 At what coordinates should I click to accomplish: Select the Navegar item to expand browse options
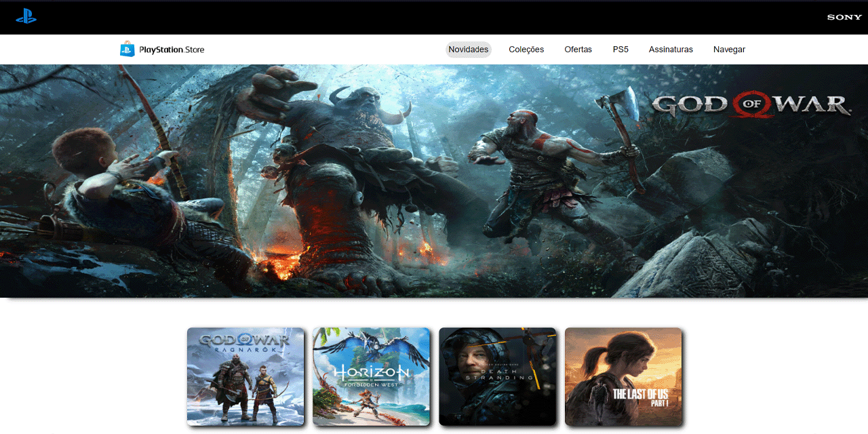(x=729, y=49)
